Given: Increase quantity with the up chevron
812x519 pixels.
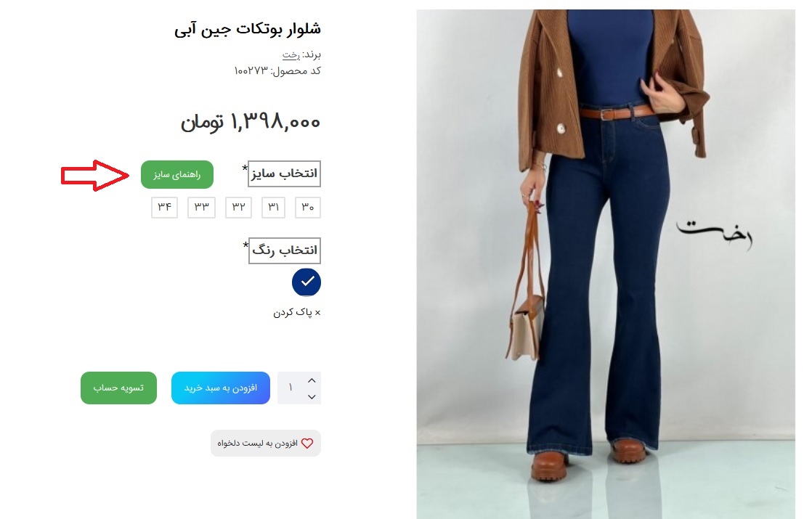Looking at the screenshot, I should (x=312, y=380).
